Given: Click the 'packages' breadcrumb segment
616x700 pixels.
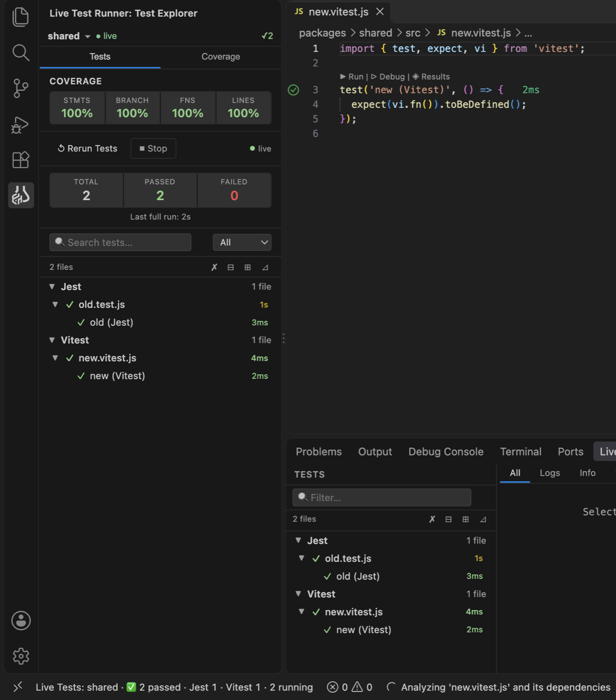Looking at the screenshot, I should pos(322,33).
